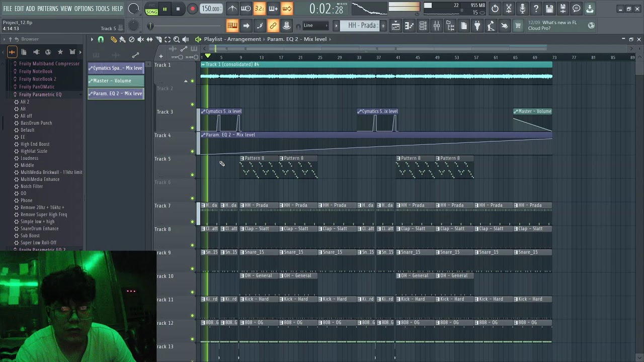Select the slice tool in playlist toolbar

(158, 39)
